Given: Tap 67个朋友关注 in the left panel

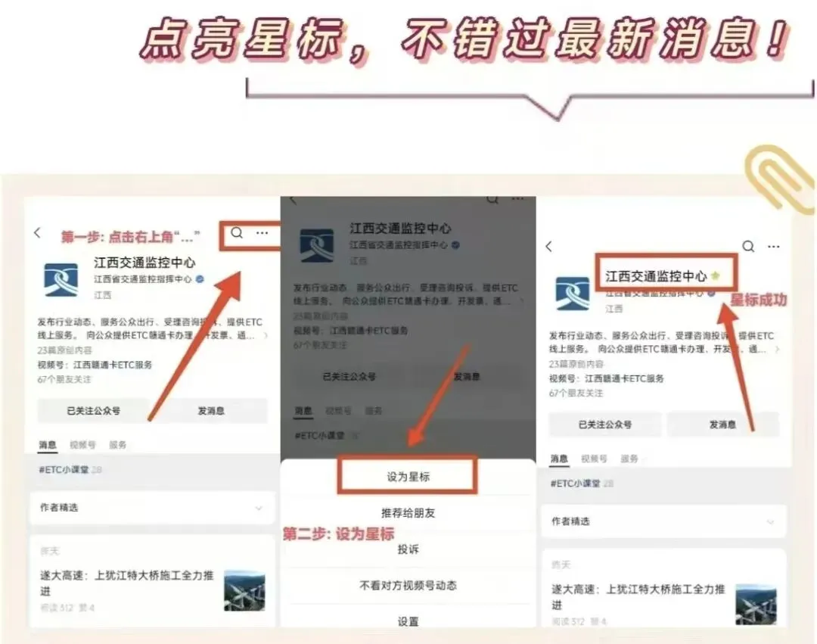Looking at the screenshot, I should point(64,379).
